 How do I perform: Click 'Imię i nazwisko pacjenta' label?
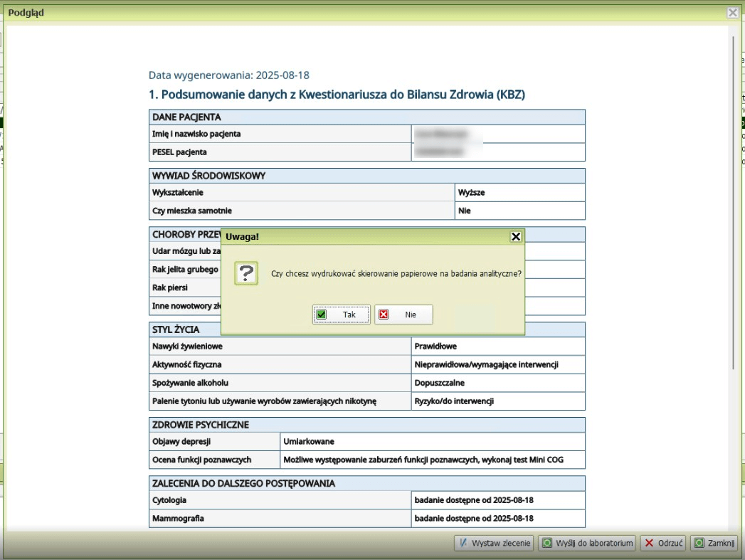coord(196,134)
